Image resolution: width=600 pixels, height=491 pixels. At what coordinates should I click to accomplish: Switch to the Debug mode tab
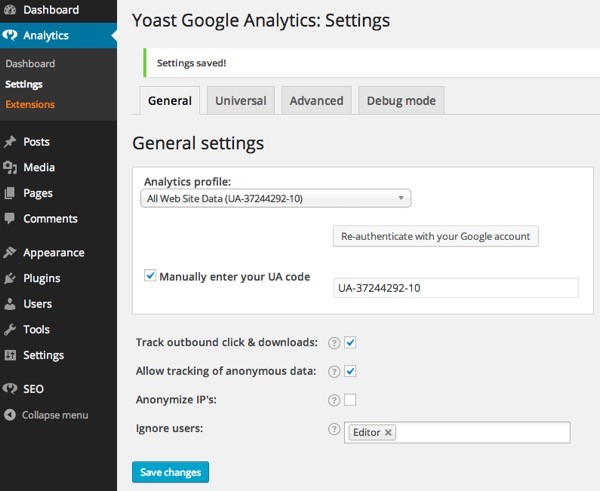pos(401,101)
